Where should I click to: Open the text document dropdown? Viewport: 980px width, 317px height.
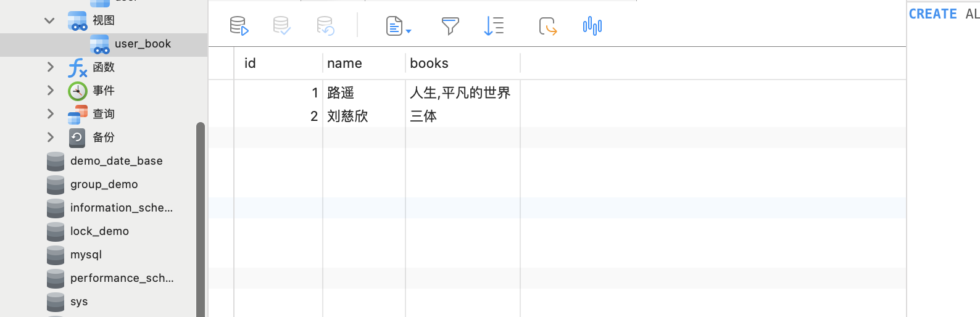398,26
